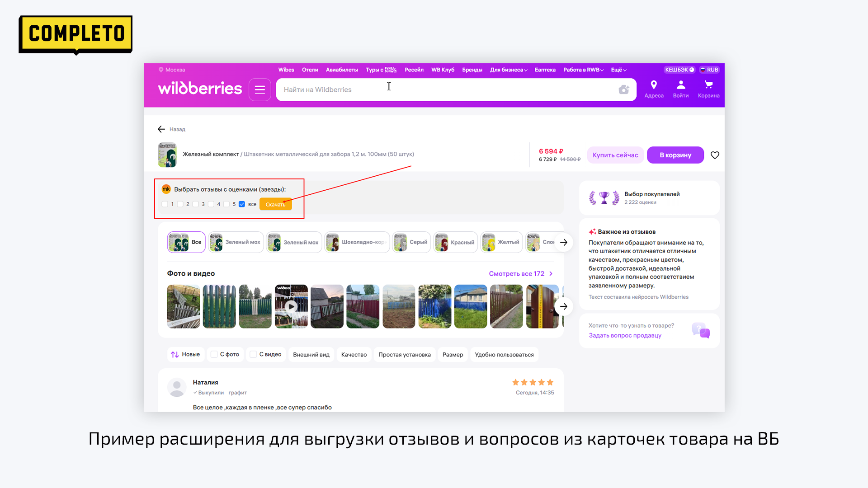Screen dimensions: 868x488
Task: Check the 2-star rating checkbox
Action: pyautogui.click(x=180, y=204)
